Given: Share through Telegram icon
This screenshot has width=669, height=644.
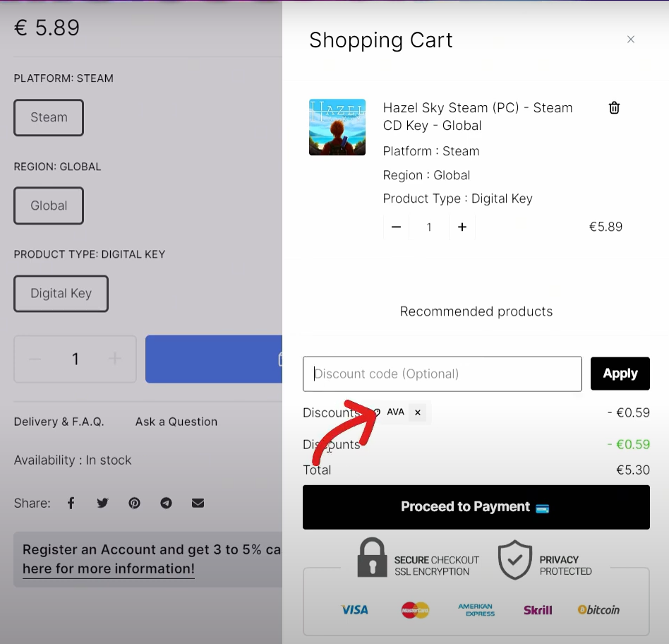Looking at the screenshot, I should click(166, 503).
